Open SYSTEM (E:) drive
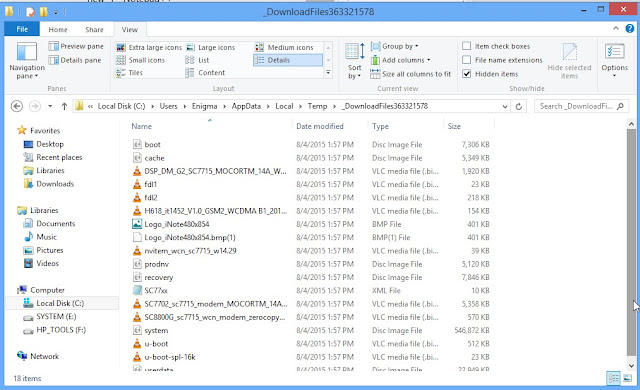640x390 pixels. [56, 317]
